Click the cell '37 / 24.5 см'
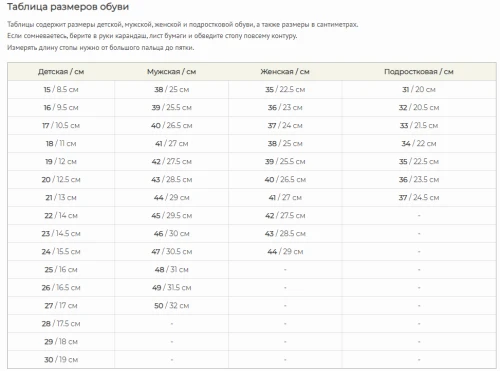 click(419, 198)
